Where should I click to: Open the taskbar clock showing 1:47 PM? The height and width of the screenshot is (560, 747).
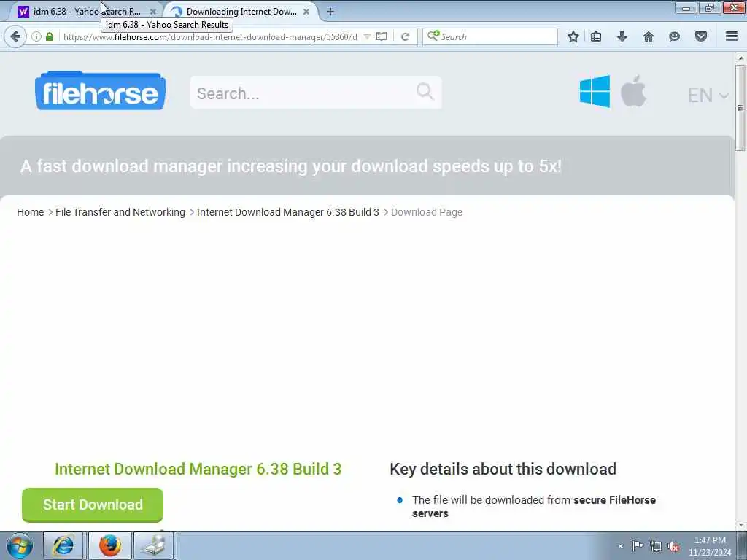click(x=710, y=546)
